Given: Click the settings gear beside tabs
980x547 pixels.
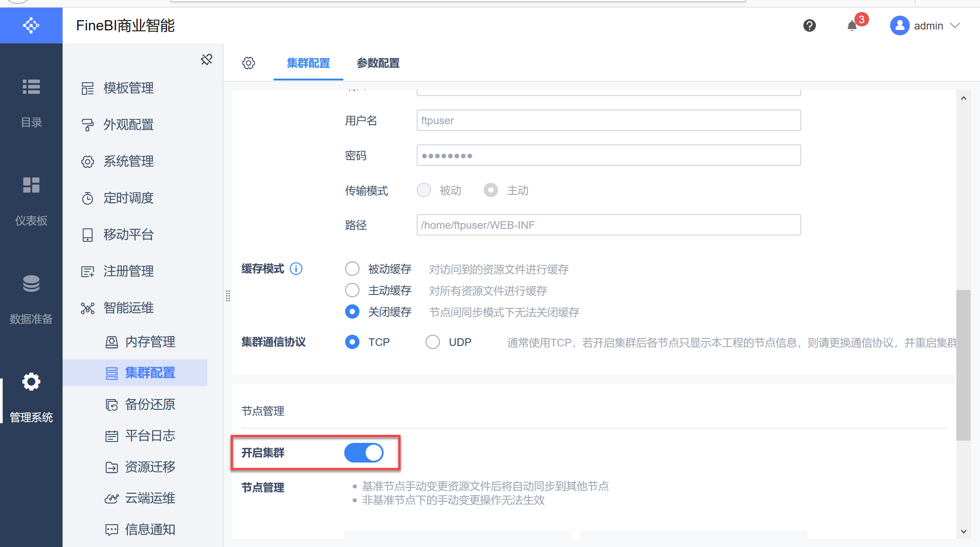Looking at the screenshot, I should (249, 63).
